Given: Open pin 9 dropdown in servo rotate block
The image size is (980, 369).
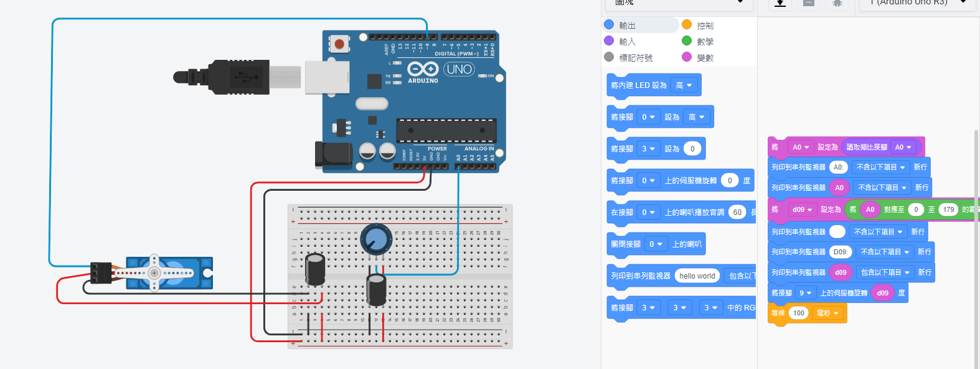Looking at the screenshot, I should [x=806, y=293].
